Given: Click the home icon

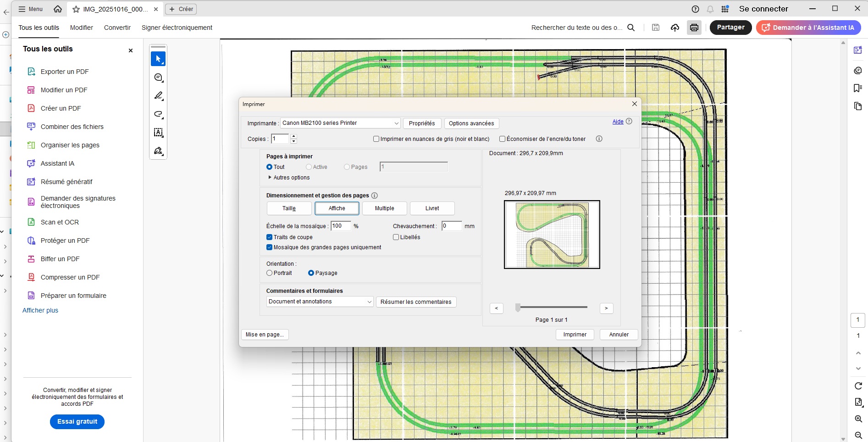Looking at the screenshot, I should pos(58,9).
